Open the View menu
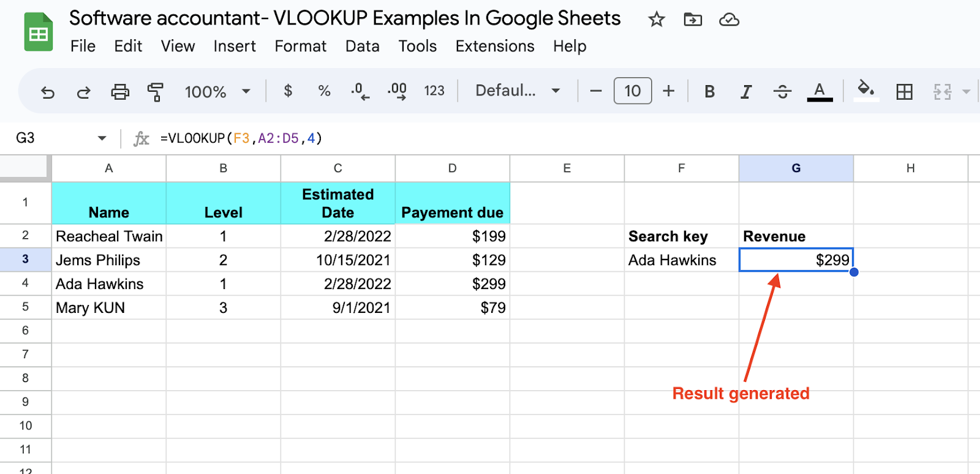The width and height of the screenshot is (980, 474). pyautogui.click(x=178, y=46)
